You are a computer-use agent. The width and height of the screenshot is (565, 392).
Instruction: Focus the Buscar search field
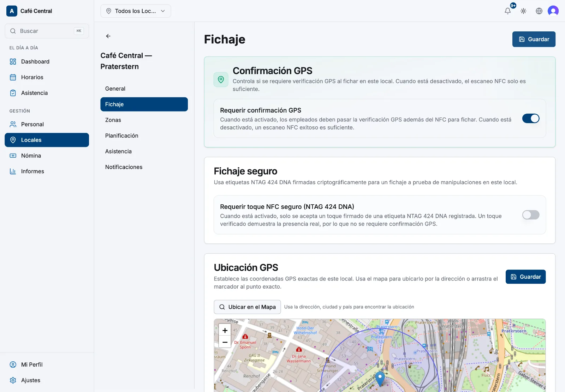pos(47,31)
